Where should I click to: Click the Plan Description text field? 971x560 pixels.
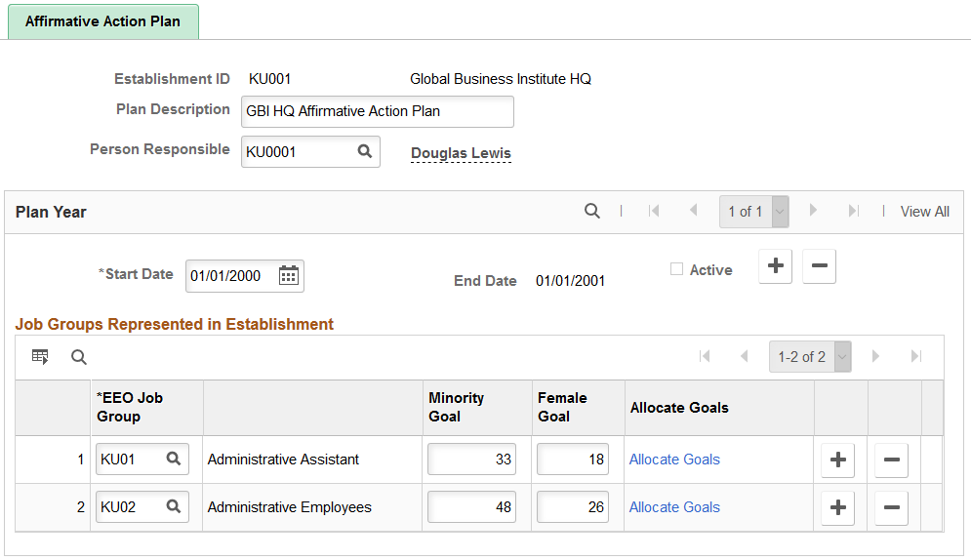(x=377, y=111)
